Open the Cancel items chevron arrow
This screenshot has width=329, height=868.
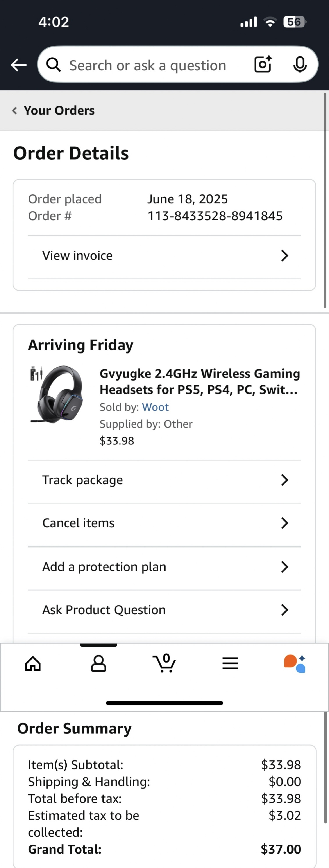284,523
